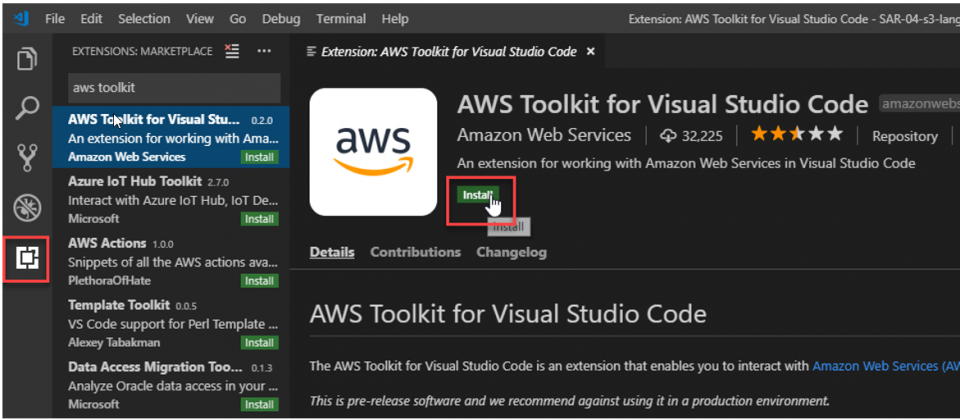The image size is (960, 420).
Task: Clear extensions search results icon
Action: click(232, 51)
